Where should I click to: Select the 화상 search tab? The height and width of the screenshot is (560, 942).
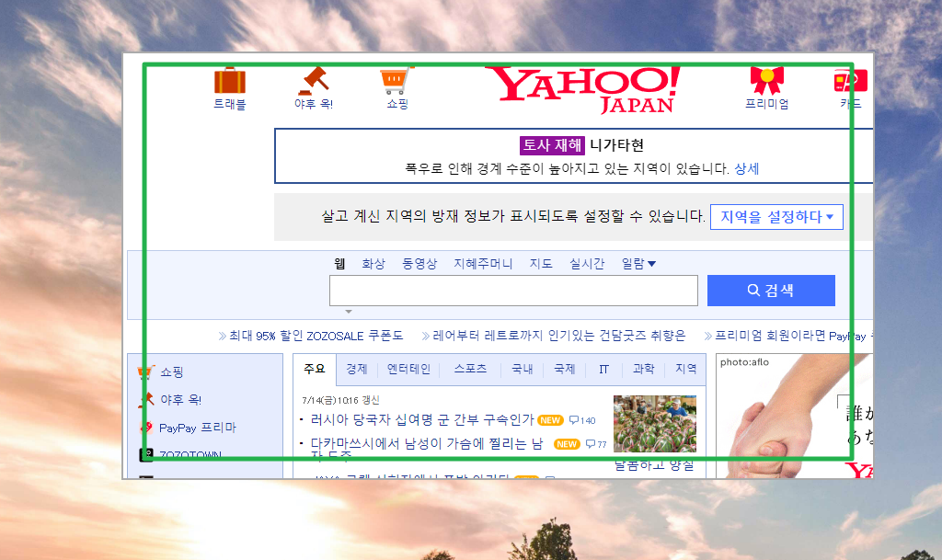[x=373, y=264]
